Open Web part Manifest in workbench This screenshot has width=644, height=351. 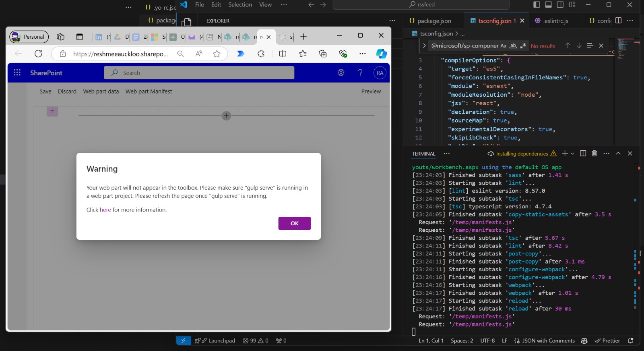click(x=149, y=91)
